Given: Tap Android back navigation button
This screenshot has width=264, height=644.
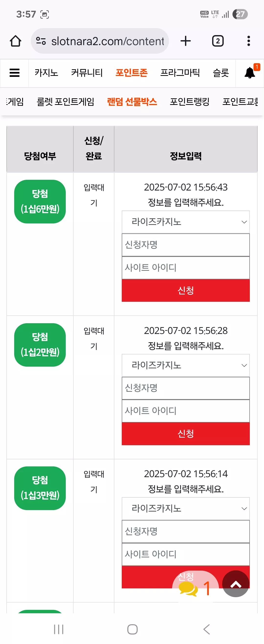Looking at the screenshot, I should coord(207,629).
